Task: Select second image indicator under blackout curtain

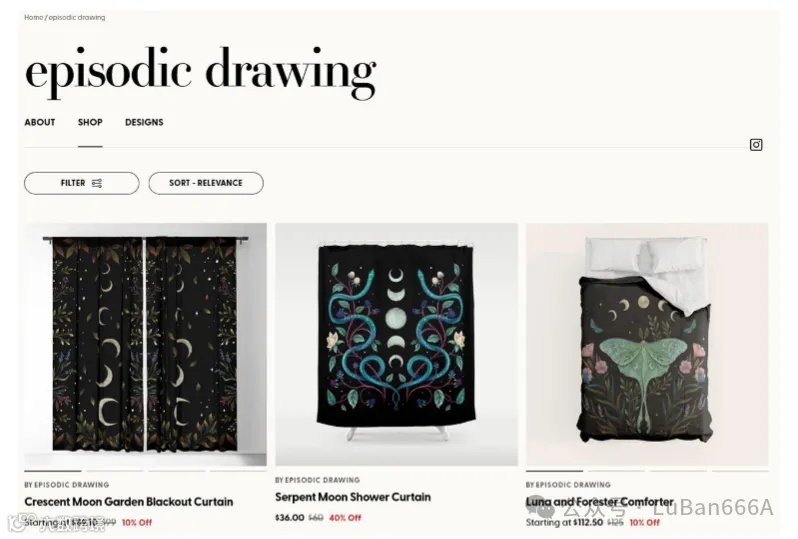Action: (x=115, y=471)
